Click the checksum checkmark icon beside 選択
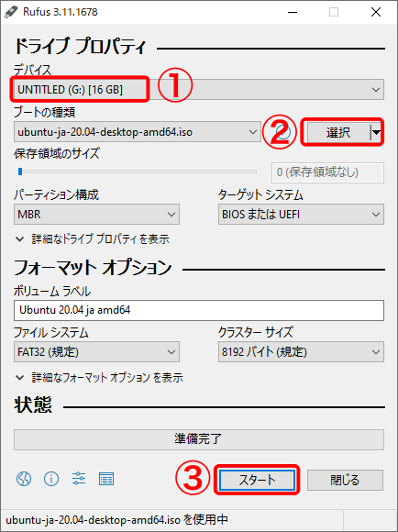 (283, 132)
